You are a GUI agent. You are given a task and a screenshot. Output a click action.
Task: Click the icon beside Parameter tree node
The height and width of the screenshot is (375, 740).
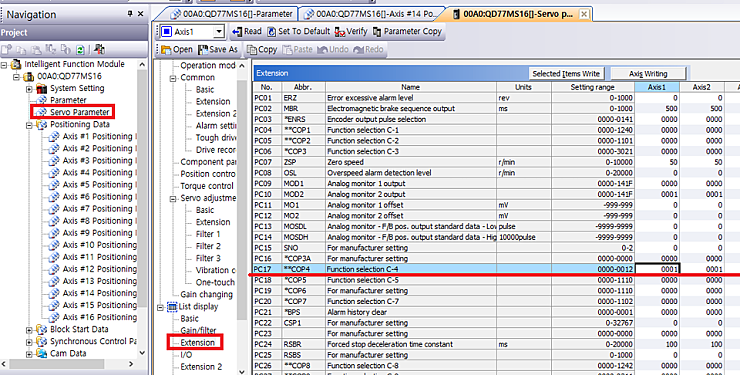[42, 100]
